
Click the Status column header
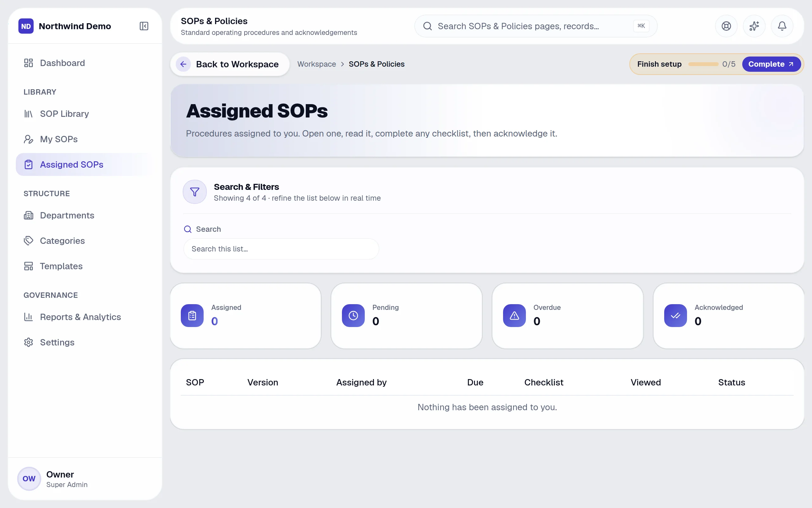click(x=731, y=382)
